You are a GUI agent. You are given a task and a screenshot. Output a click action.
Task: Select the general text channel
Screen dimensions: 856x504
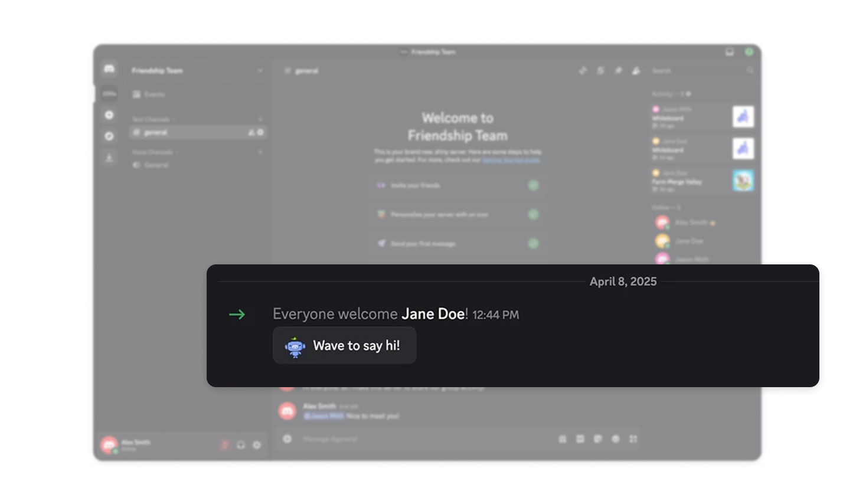(x=197, y=132)
